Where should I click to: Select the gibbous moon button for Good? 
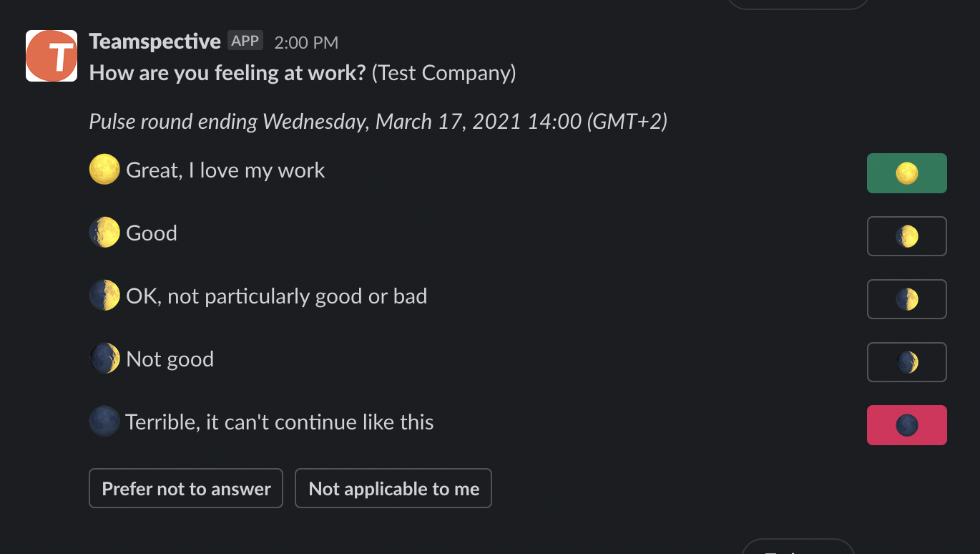[906, 236]
